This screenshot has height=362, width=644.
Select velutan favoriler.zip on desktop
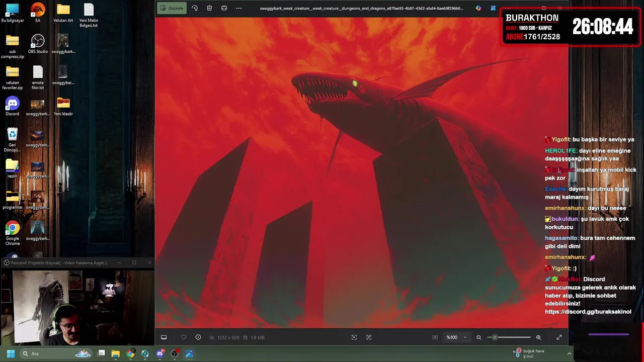[12, 78]
